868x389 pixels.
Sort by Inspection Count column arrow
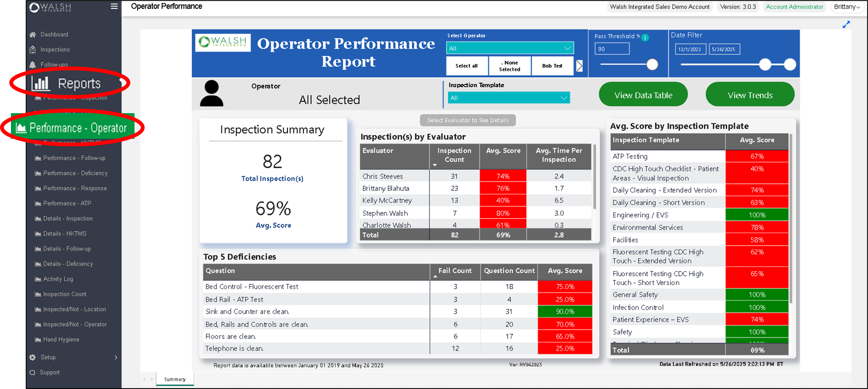point(435,165)
